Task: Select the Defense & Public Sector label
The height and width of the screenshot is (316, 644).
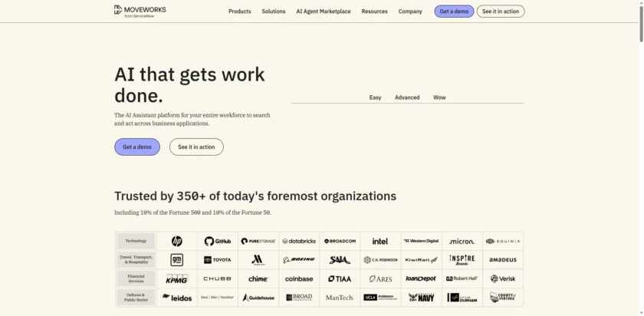Action: 136,298
